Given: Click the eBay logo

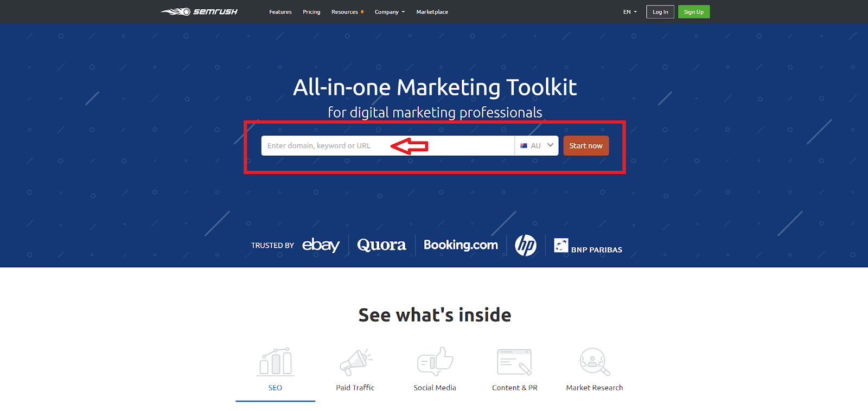Looking at the screenshot, I should 321,245.
